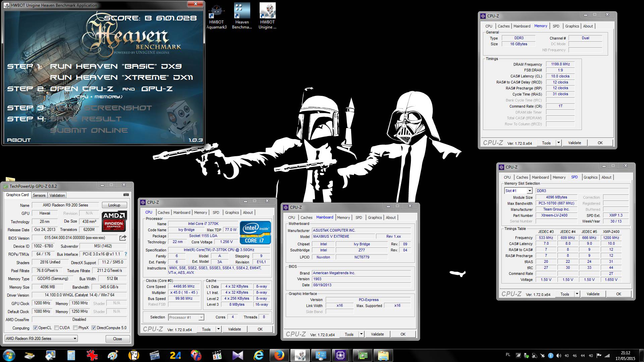Open the HWBOT Unigine desktop shortcut
This screenshot has width=644, height=362.
coord(267,16)
